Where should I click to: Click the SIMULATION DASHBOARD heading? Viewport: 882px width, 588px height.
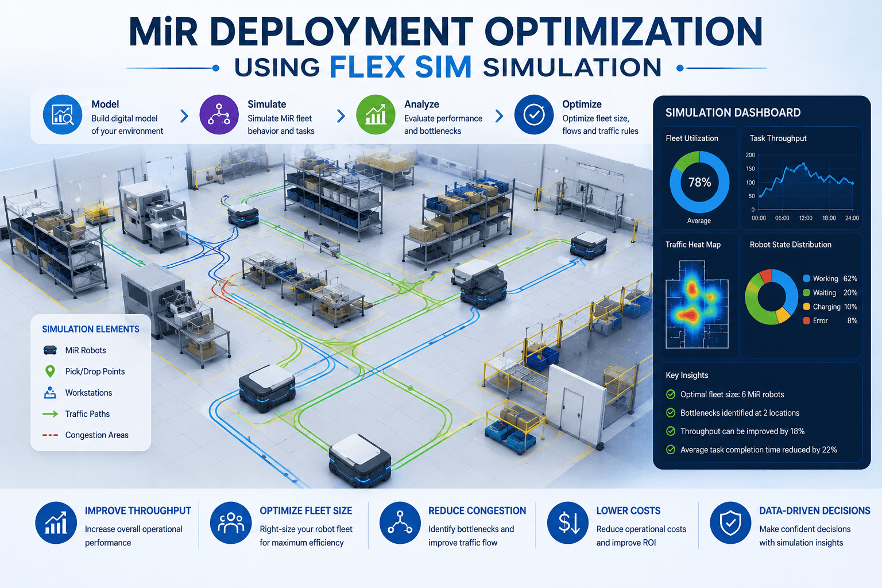click(x=733, y=113)
